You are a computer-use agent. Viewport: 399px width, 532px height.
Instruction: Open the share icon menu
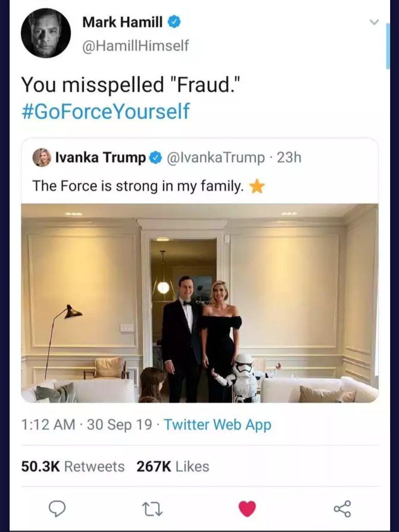pyautogui.click(x=342, y=509)
